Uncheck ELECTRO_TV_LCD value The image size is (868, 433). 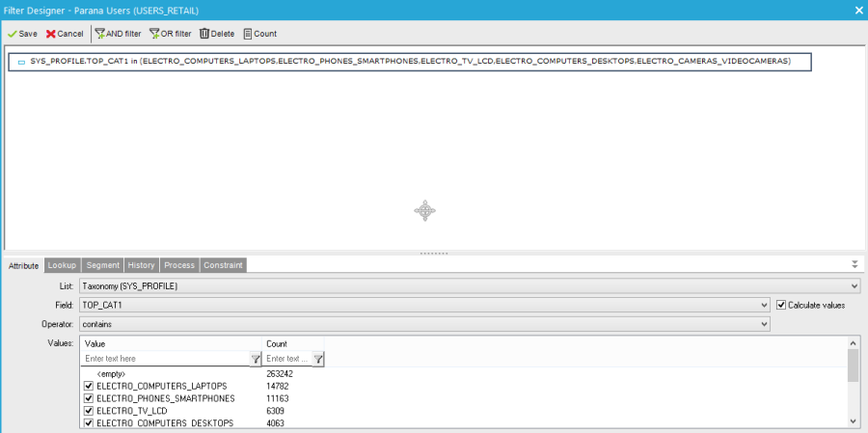click(x=90, y=411)
